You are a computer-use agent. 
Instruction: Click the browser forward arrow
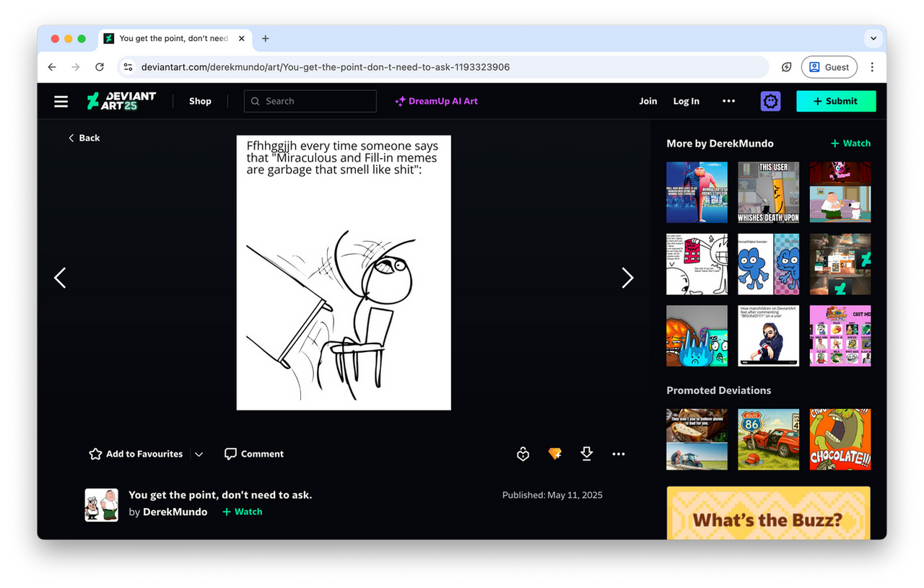point(76,67)
